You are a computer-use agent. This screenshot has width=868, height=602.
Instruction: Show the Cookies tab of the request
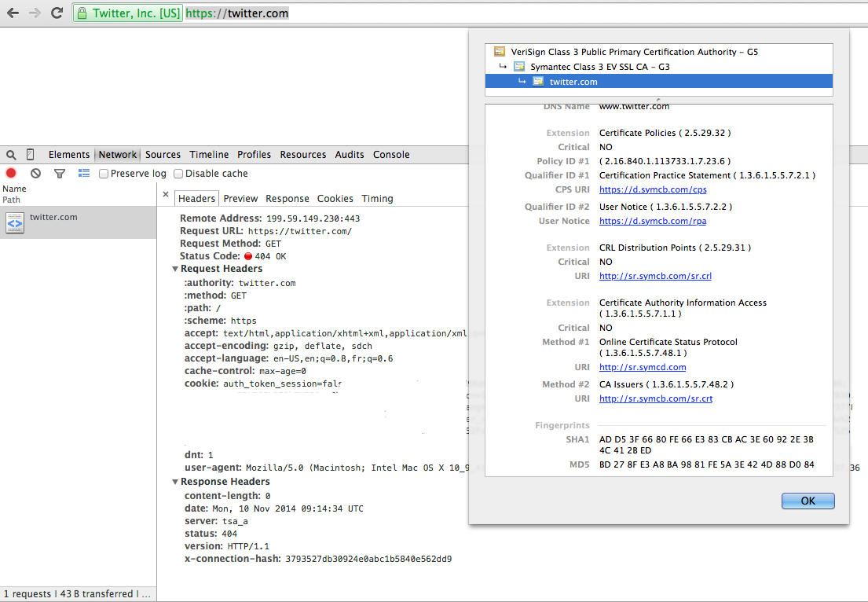click(335, 198)
